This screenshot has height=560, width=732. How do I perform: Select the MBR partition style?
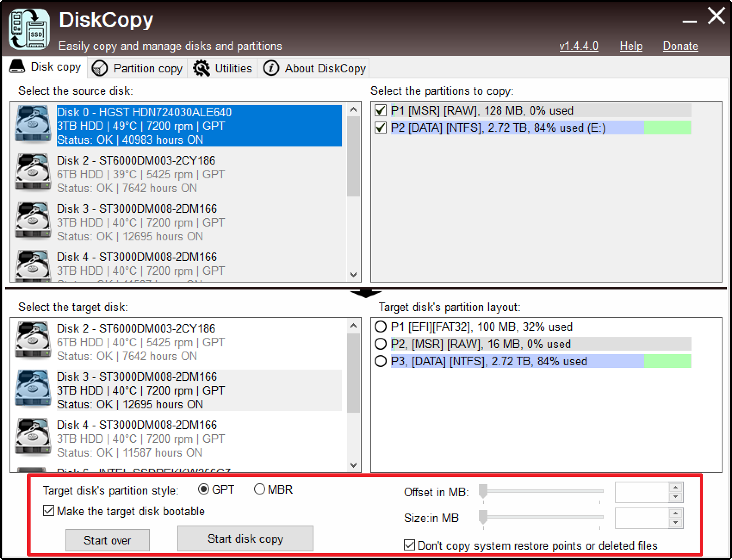[260, 489]
